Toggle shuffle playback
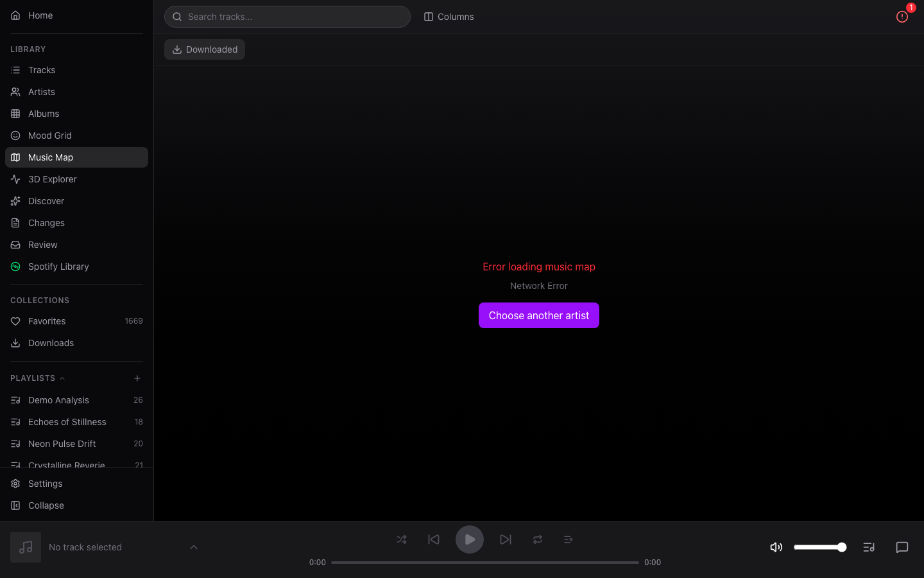This screenshot has width=924, height=578. pyautogui.click(x=402, y=539)
